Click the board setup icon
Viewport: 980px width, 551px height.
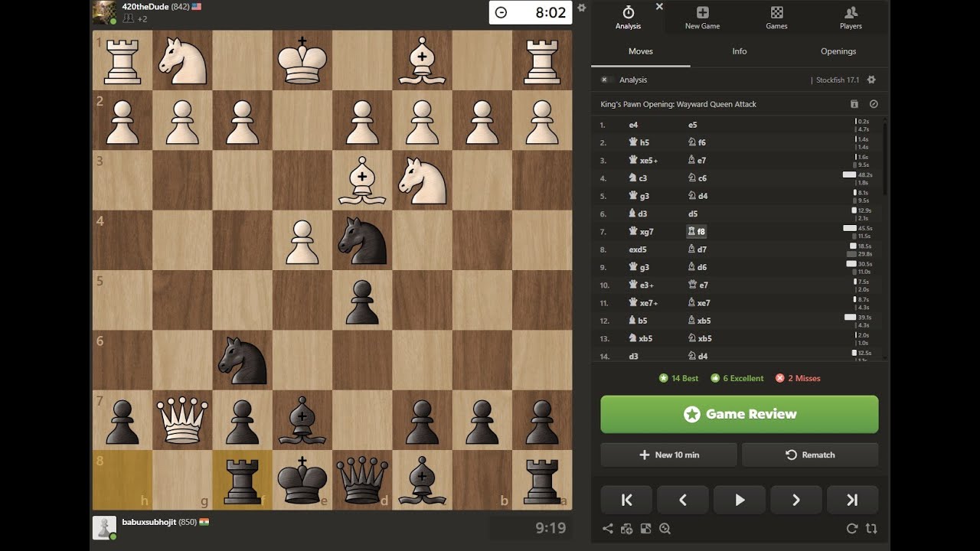645,528
